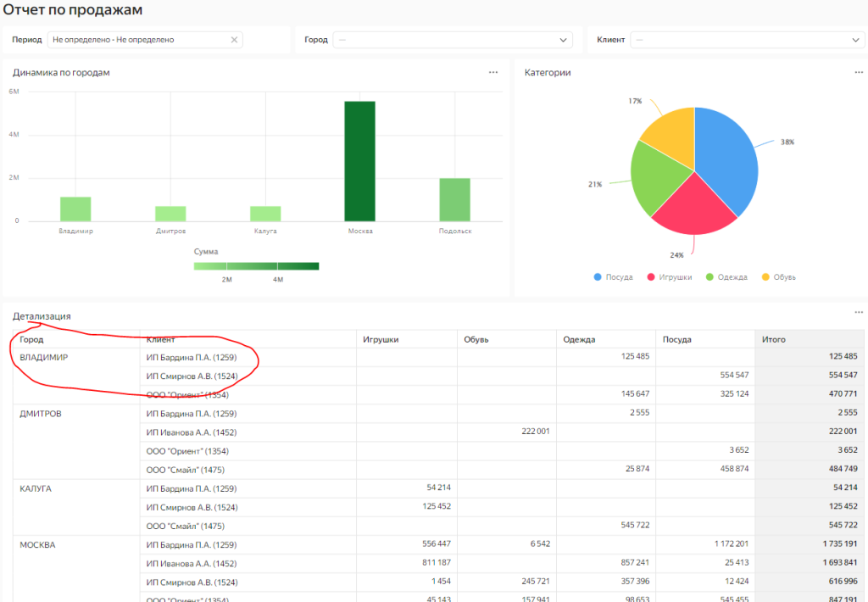This screenshot has width=868, height=602.
Task: Click the 616 996 Итого value
Action: click(843, 582)
